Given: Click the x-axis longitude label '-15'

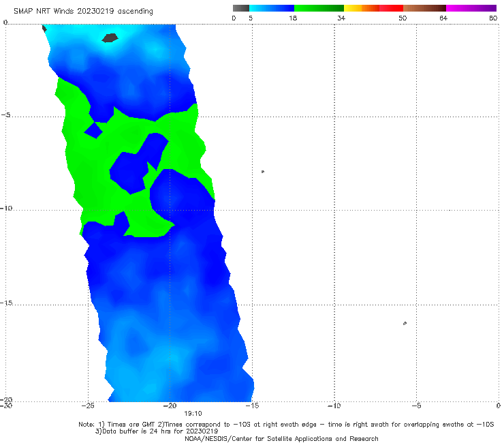Looking at the screenshot, I should click(252, 406).
